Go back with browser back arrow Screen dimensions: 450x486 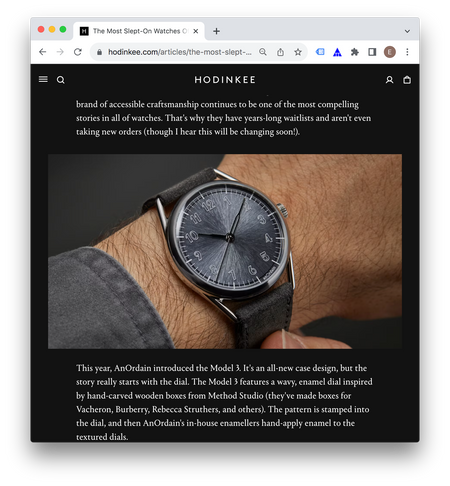click(42, 52)
